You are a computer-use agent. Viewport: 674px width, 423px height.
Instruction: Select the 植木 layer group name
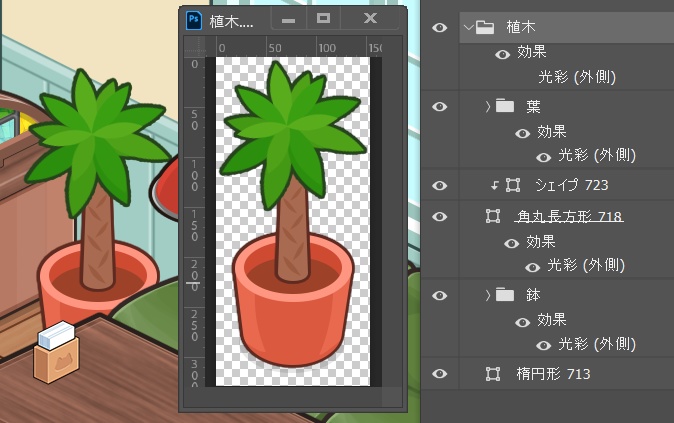click(521, 27)
